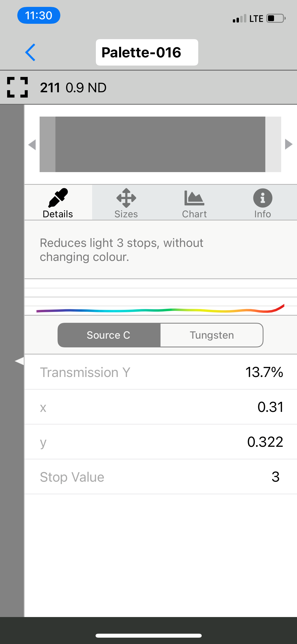Viewport: 297px width, 644px height.
Task: Open the Chart graph icon
Action: [x=194, y=198]
